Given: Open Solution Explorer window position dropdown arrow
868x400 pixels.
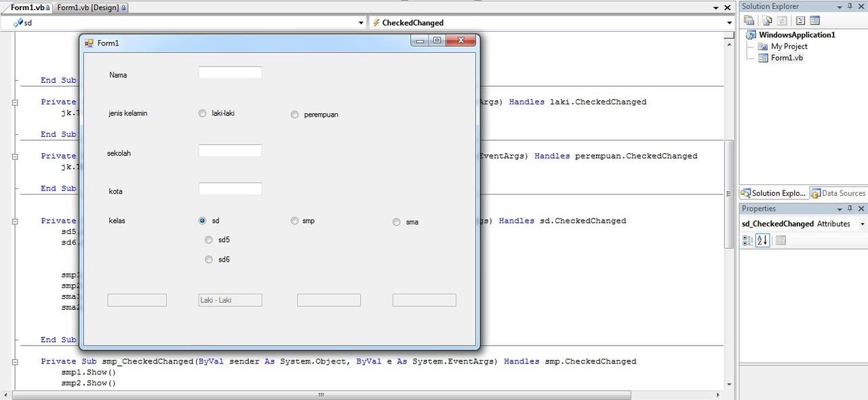Looking at the screenshot, I should pyautogui.click(x=839, y=6).
